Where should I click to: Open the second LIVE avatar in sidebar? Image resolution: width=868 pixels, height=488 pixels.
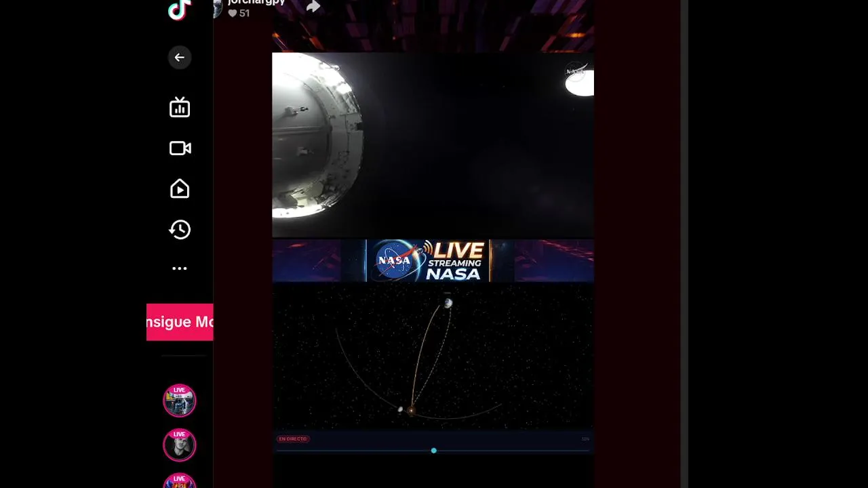point(179,445)
